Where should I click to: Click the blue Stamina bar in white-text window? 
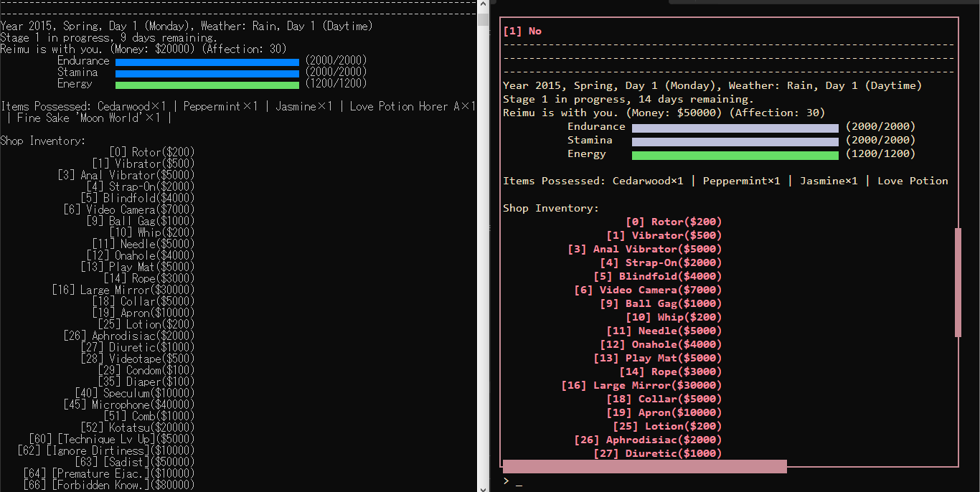point(207,74)
